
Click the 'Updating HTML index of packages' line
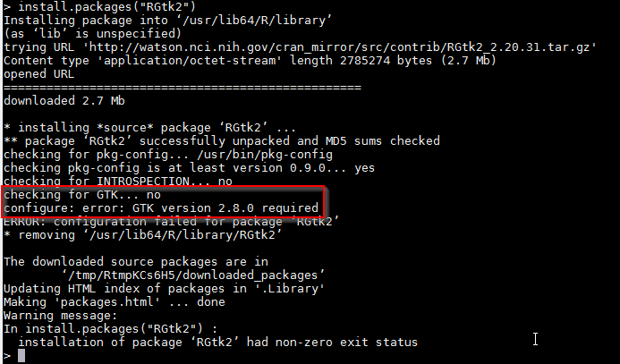164,289
